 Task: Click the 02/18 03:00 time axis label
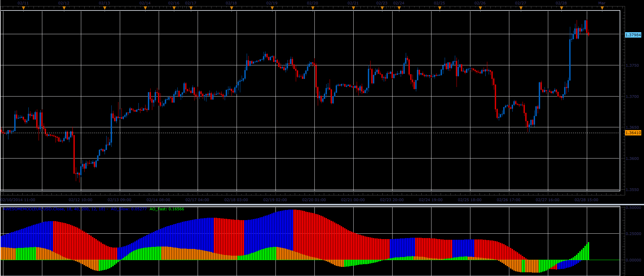coord(236,200)
